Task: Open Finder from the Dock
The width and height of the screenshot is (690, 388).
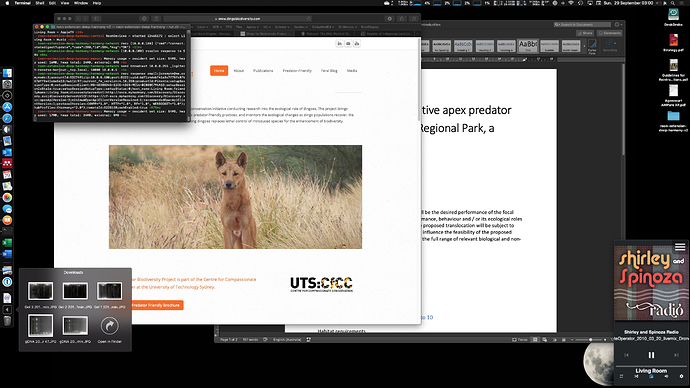Action: [x=7, y=73]
